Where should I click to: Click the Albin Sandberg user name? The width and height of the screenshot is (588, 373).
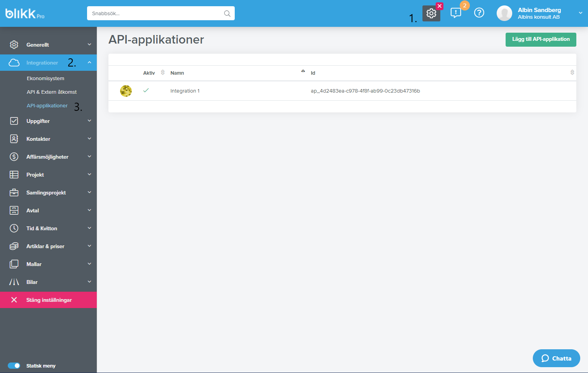539,10
